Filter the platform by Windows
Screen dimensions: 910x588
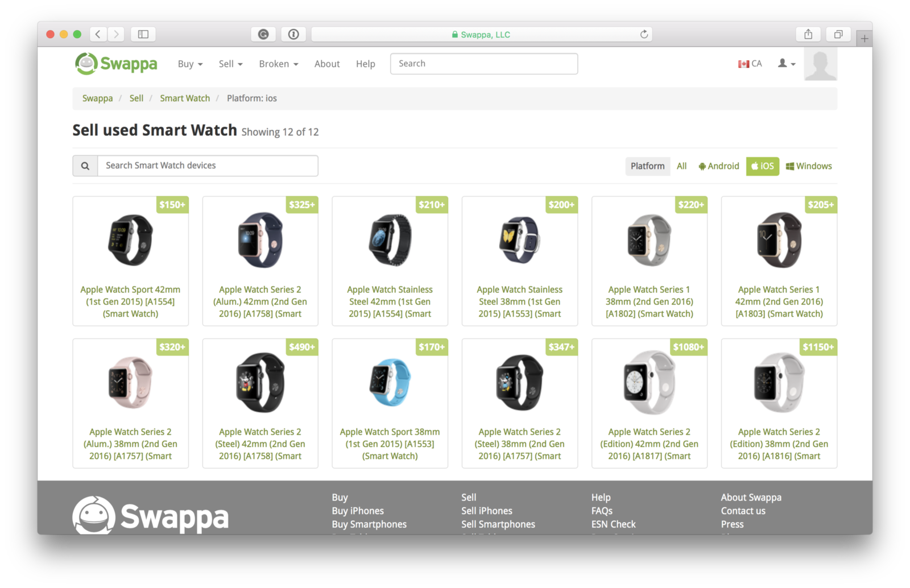tap(809, 166)
